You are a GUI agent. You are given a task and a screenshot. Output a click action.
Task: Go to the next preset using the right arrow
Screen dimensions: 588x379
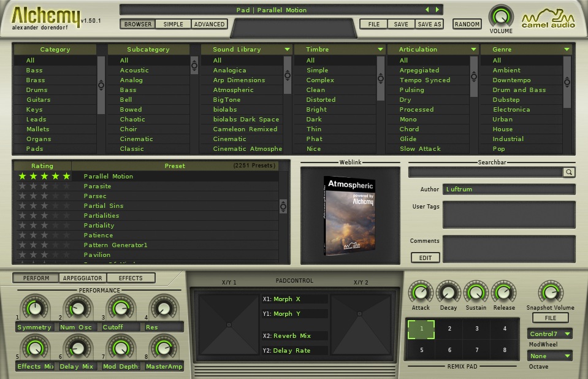437,10
